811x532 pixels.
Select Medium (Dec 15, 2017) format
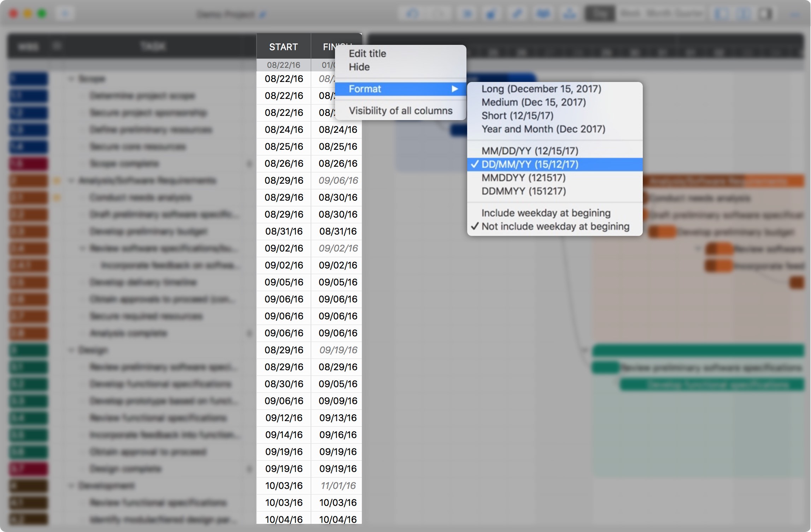pyautogui.click(x=533, y=102)
